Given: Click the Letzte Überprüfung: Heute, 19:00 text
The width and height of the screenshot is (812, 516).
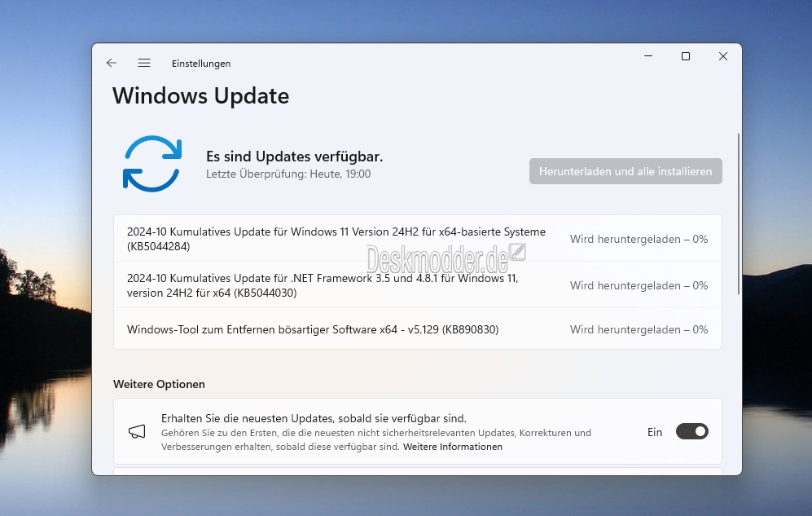Looking at the screenshot, I should [x=288, y=174].
